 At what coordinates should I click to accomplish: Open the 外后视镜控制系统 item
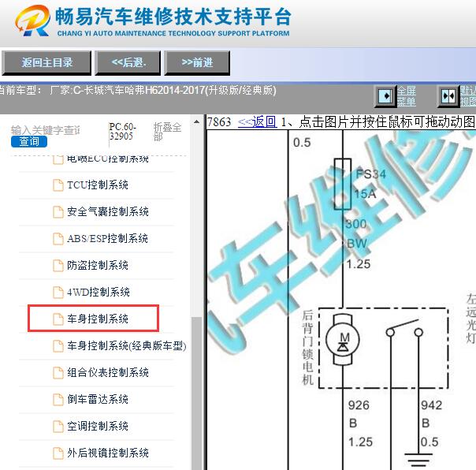(108, 453)
